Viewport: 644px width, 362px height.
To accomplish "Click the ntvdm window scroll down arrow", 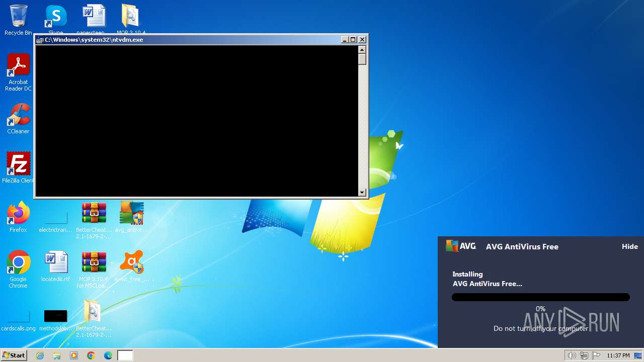I will click(362, 193).
